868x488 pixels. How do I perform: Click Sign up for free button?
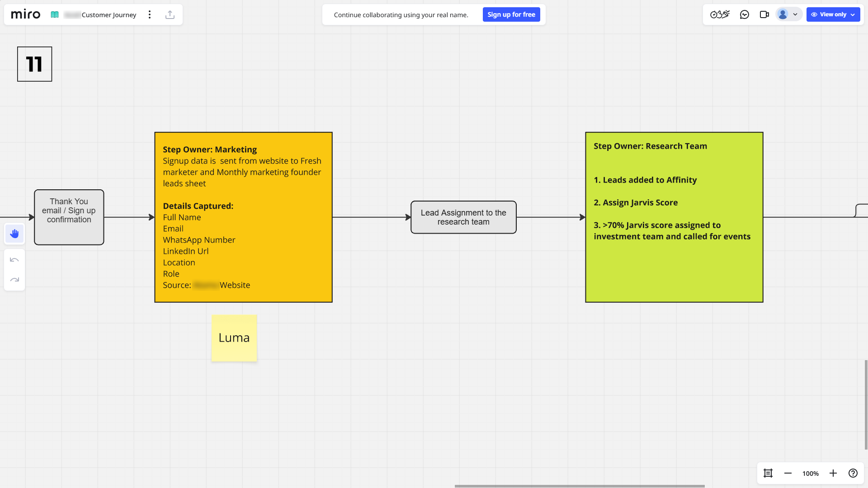pos(511,14)
